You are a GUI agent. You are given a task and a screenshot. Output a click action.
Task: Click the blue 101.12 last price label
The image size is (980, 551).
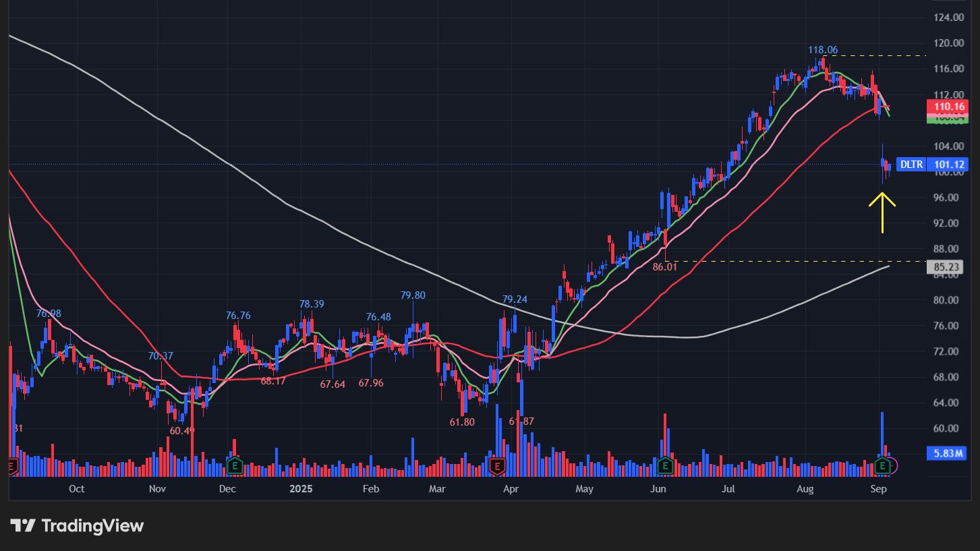(x=947, y=165)
